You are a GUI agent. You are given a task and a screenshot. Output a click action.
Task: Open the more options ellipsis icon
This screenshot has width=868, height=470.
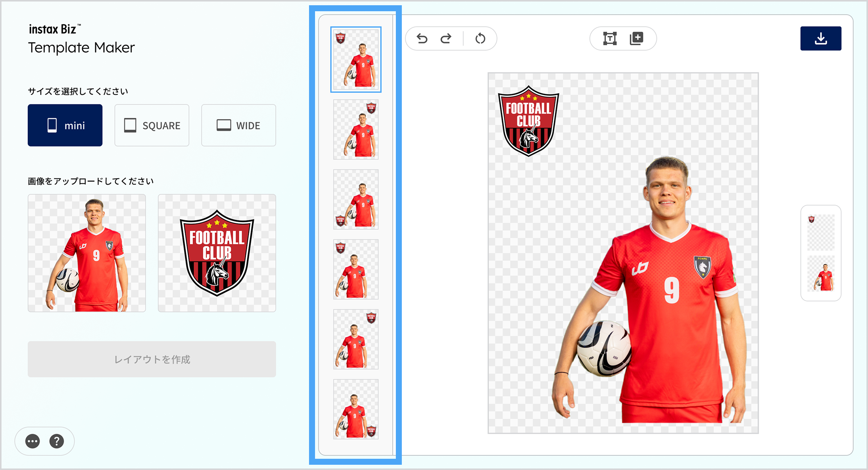[x=33, y=441]
